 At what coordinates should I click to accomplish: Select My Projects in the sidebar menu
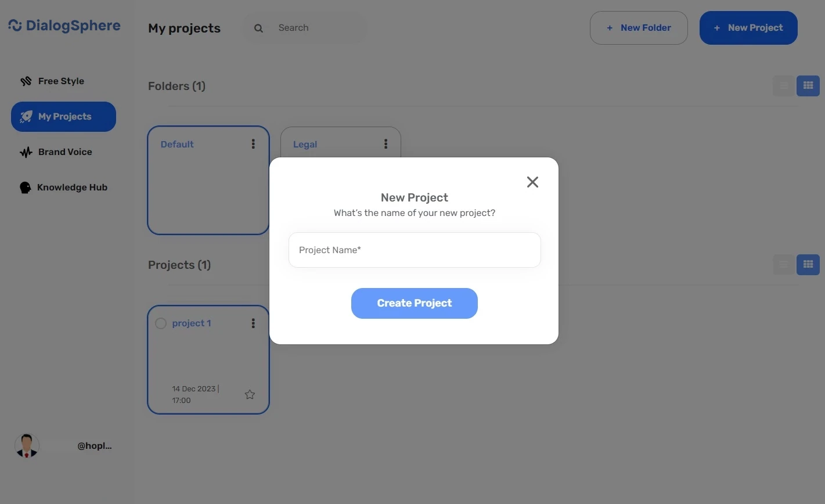click(64, 116)
